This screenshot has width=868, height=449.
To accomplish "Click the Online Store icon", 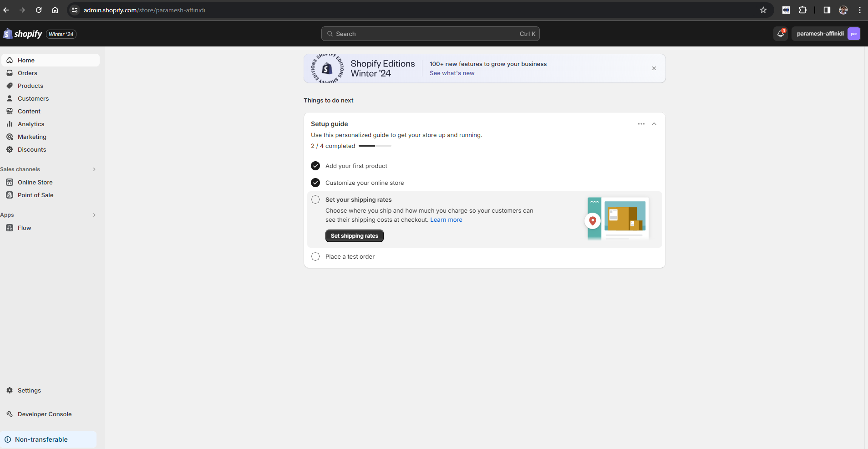I will click(10, 182).
